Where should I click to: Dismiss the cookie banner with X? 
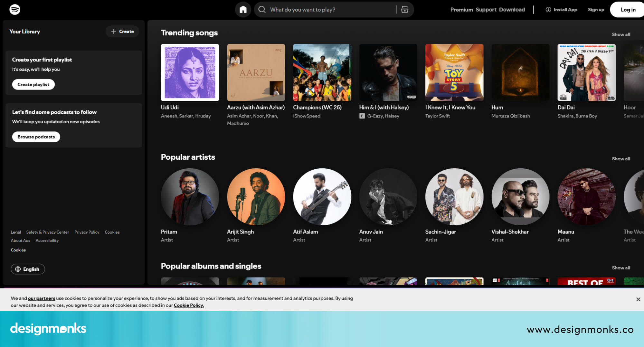[x=638, y=299]
